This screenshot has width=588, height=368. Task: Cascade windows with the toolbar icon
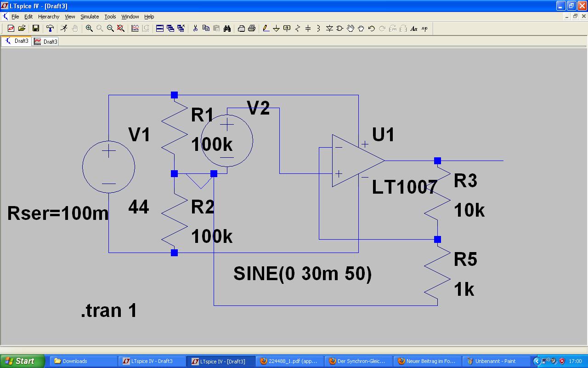pos(170,29)
